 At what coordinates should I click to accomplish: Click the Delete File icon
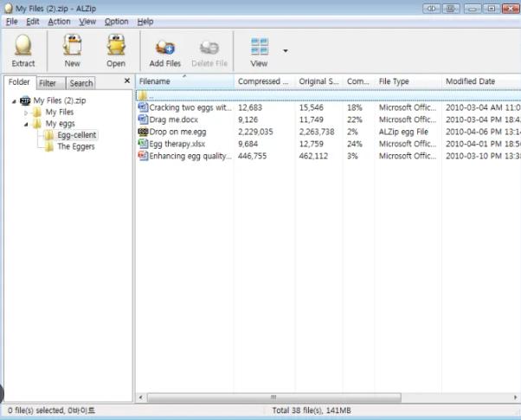(209, 48)
